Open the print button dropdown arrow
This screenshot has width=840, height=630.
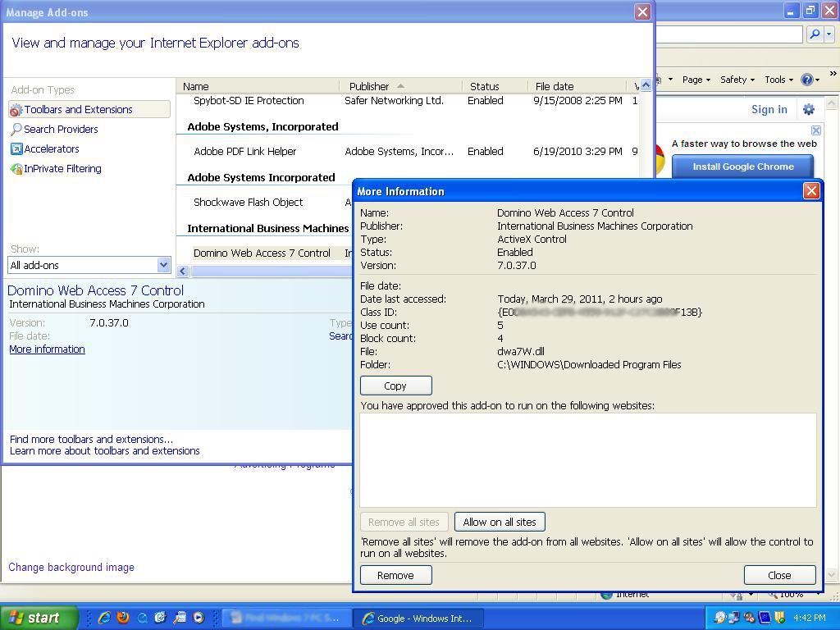pyautogui.click(x=669, y=80)
